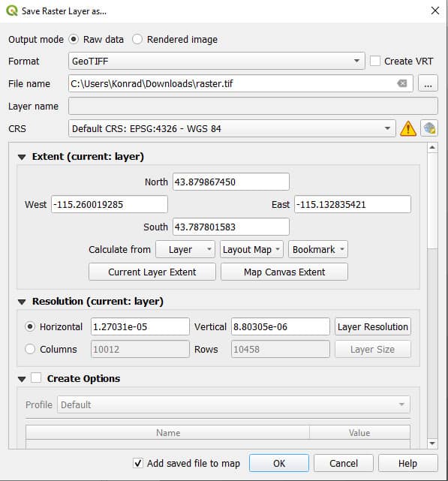Clear the file name with the backspace icon

tap(402, 83)
